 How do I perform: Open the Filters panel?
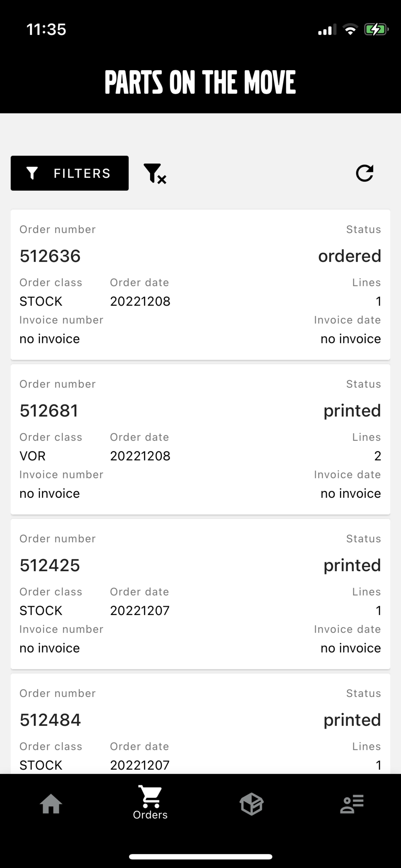69,173
